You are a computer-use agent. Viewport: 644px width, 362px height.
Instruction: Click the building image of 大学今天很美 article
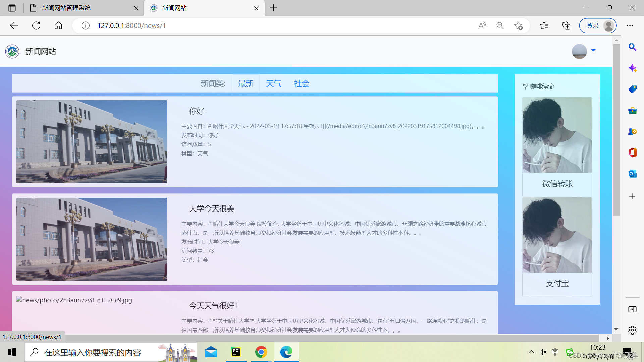(x=92, y=239)
